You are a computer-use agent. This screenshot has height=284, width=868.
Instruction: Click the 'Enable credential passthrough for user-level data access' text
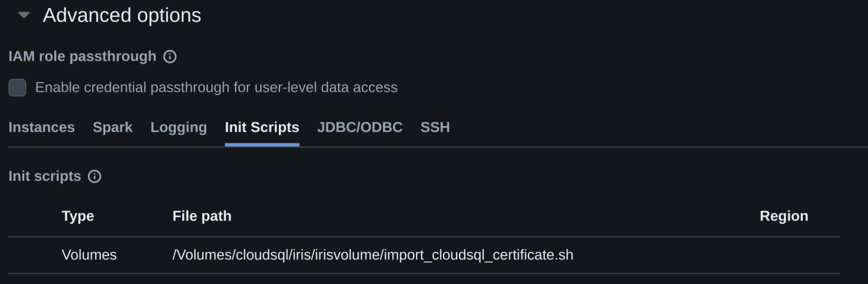(216, 87)
